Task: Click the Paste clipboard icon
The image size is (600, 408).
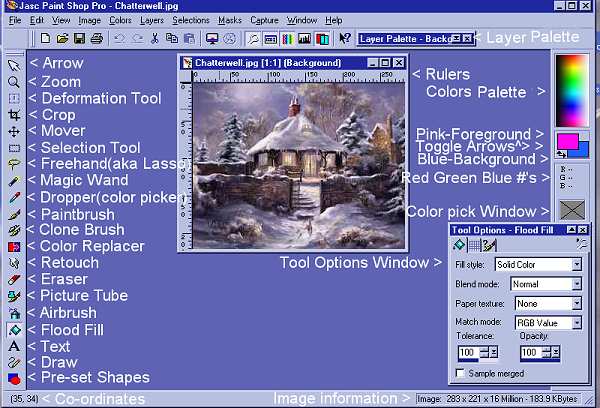Action: [x=189, y=38]
